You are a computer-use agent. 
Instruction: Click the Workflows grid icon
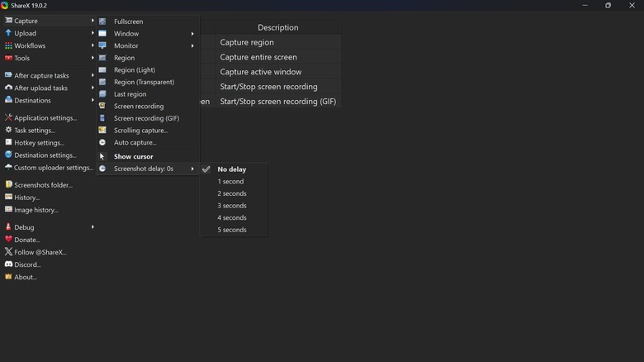click(x=8, y=45)
